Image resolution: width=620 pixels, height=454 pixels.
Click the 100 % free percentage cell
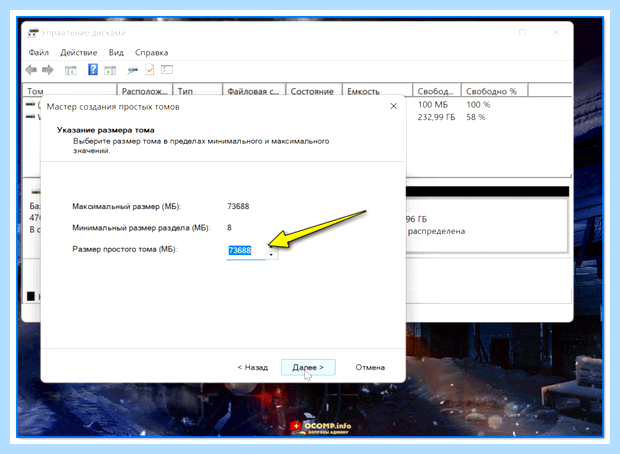coord(478,105)
